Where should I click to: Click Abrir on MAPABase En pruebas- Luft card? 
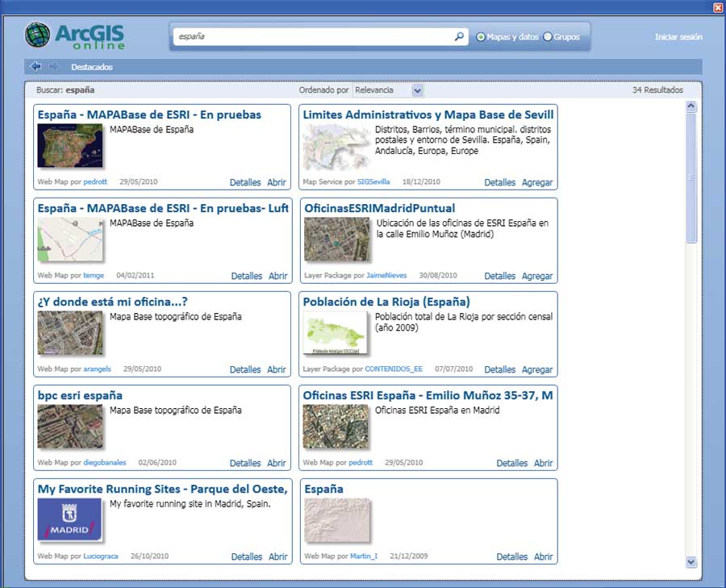(277, 276)
